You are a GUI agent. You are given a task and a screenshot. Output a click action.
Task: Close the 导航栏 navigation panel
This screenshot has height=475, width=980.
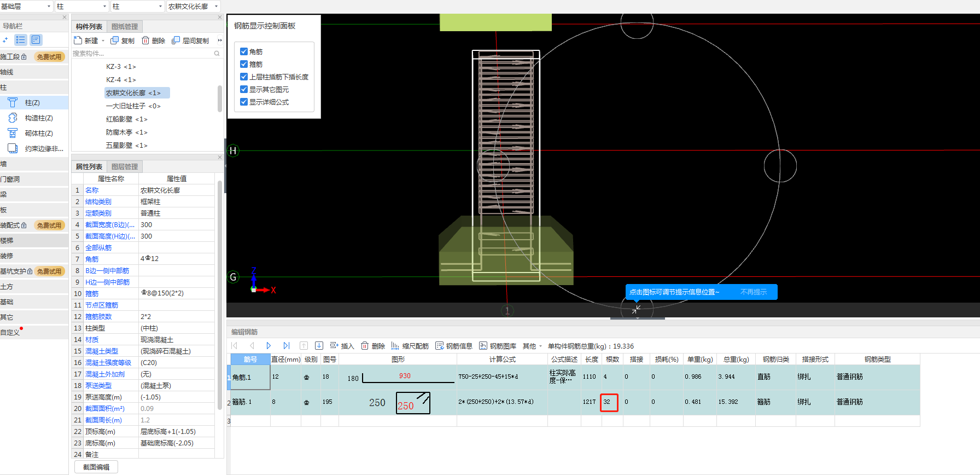[x=65, y=18]
